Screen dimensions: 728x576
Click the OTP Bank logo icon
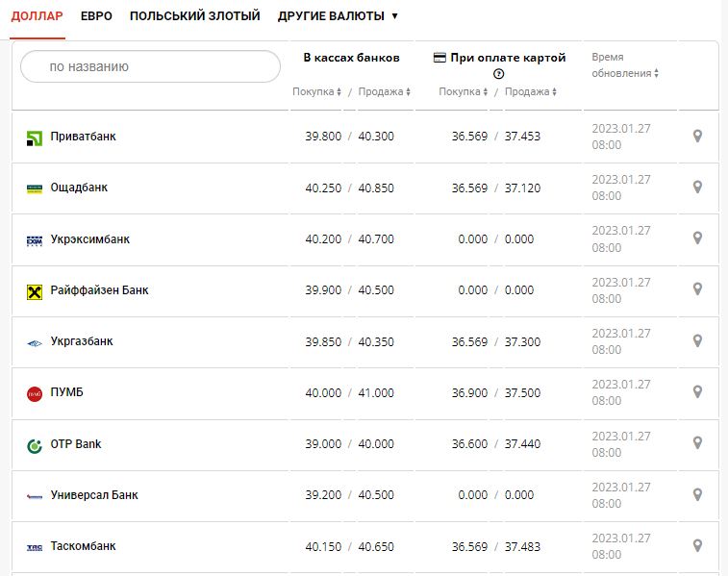coord(35,445)
